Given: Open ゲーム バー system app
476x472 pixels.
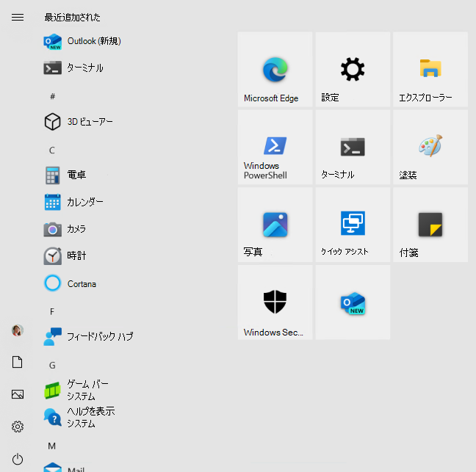Looking at the screenshot, I should pyautogui.click(x=76, y=390).
